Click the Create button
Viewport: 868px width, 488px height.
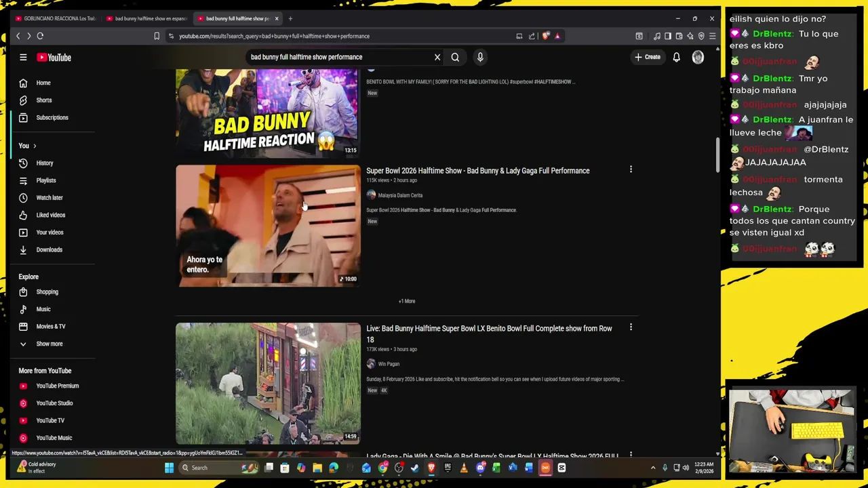[648, 58]
